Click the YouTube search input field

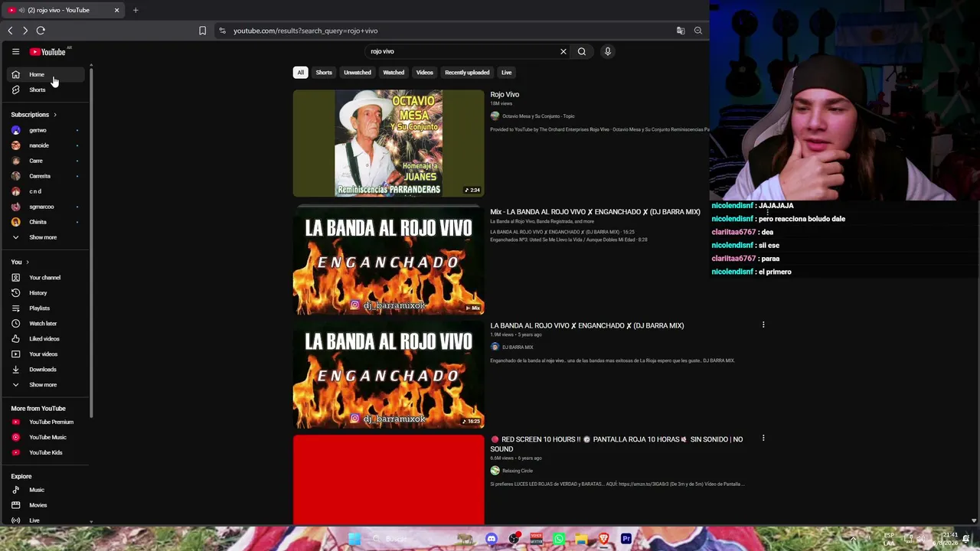tap(462, 51)
